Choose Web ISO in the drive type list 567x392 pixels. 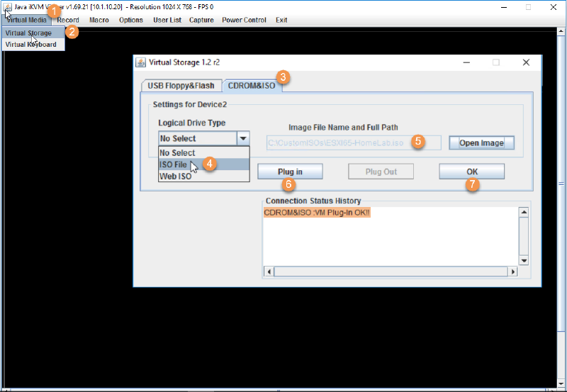tap(204, 176)
